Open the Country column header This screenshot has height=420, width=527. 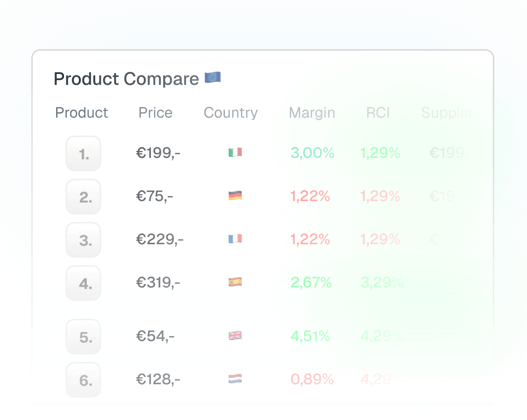(230, 113)
